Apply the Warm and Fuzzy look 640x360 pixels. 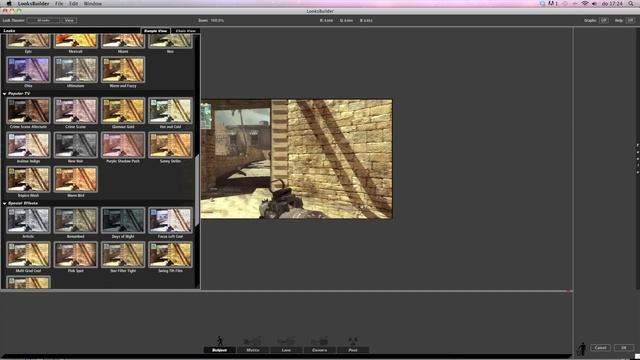tap(123, 70)
